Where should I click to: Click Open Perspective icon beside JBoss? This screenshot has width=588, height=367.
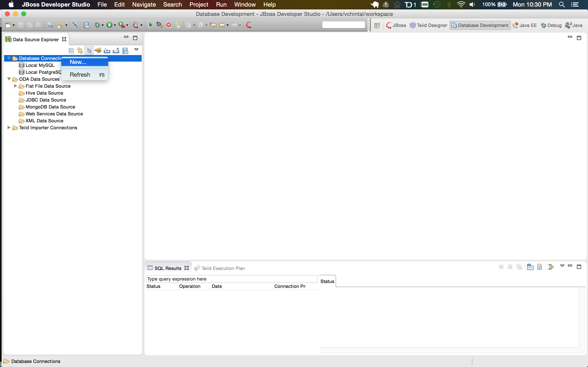[x=377, y=25]
